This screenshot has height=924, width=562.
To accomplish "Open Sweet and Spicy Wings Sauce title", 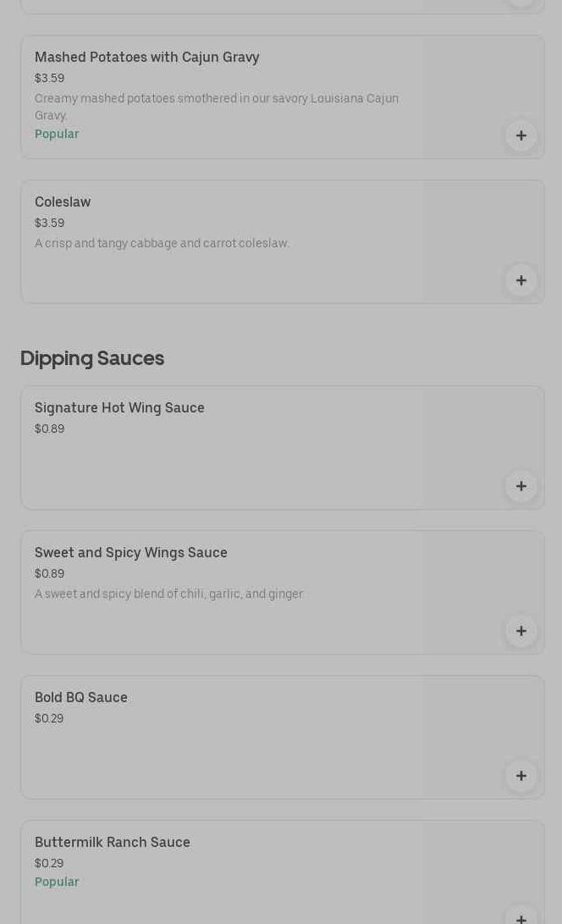I will (x=131, y=552).
